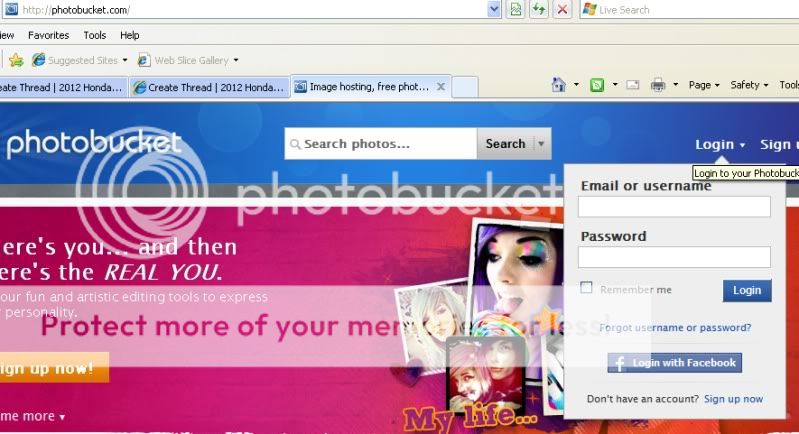Screen dimensions: 799x434
Task: Expand the print options dropdown arrow
Action: tap(676, 85)
